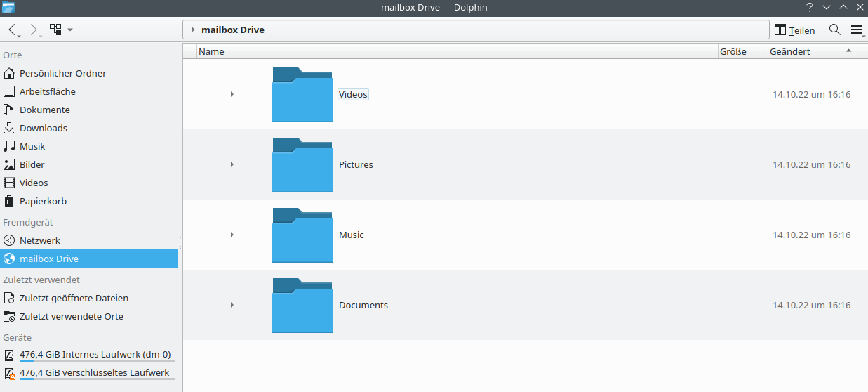Open the search magnifier icon
Image resolution: width=868 pixels, height=392 pixels.
(x=835, y=30)
